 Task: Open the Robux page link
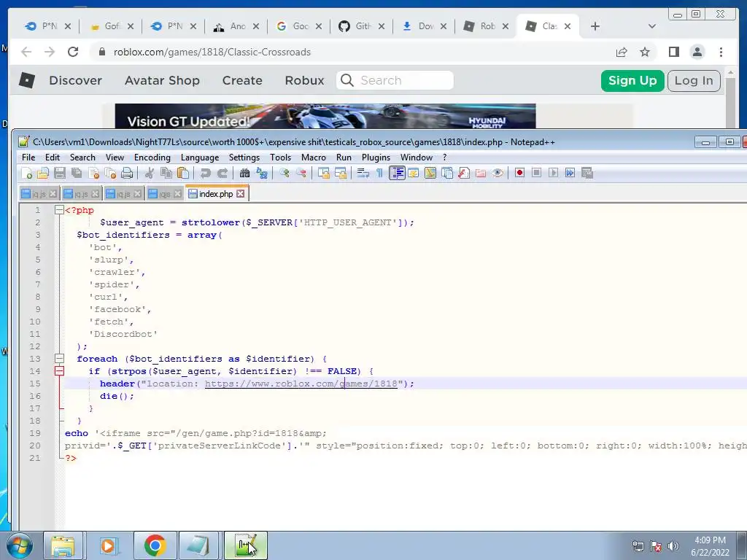(304, 80)
